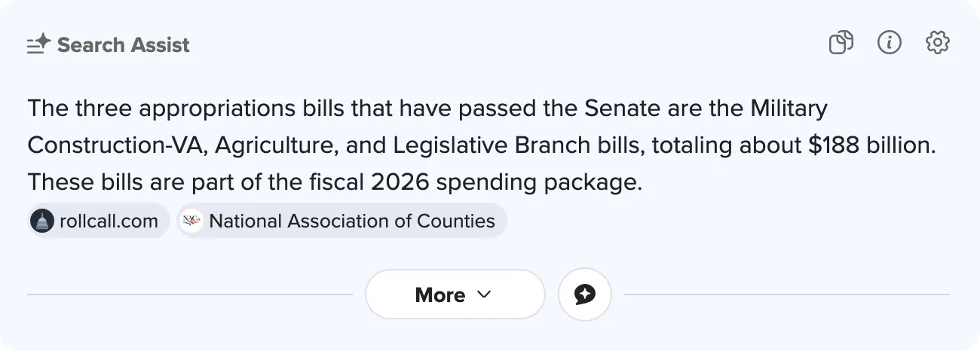Click the chevron arrow beside More

pyautogui.click(x=485, y=295)
